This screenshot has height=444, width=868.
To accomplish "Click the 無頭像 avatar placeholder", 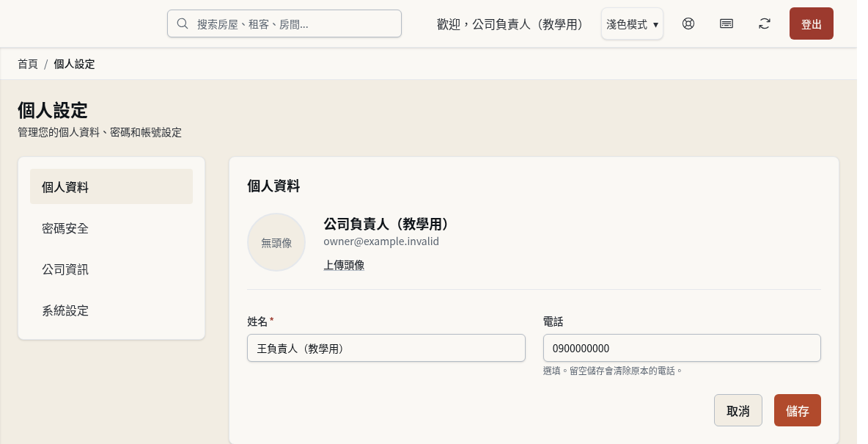I will 276,242.
